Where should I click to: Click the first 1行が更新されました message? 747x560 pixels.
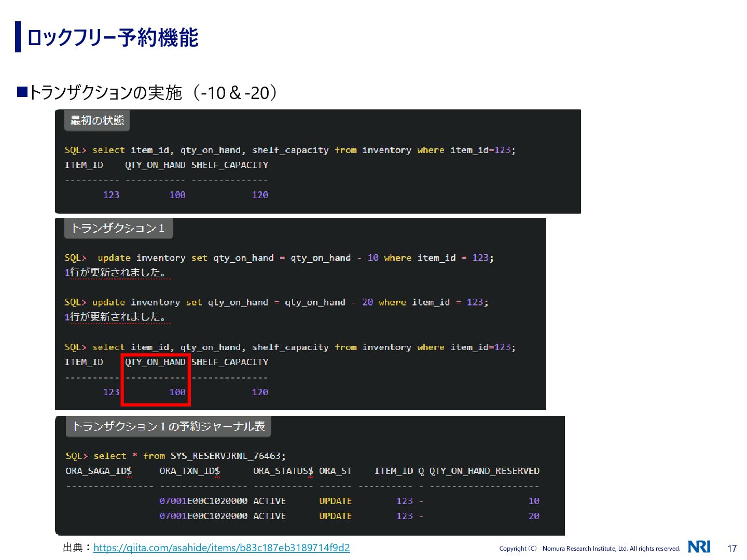(x=116, y=272)
